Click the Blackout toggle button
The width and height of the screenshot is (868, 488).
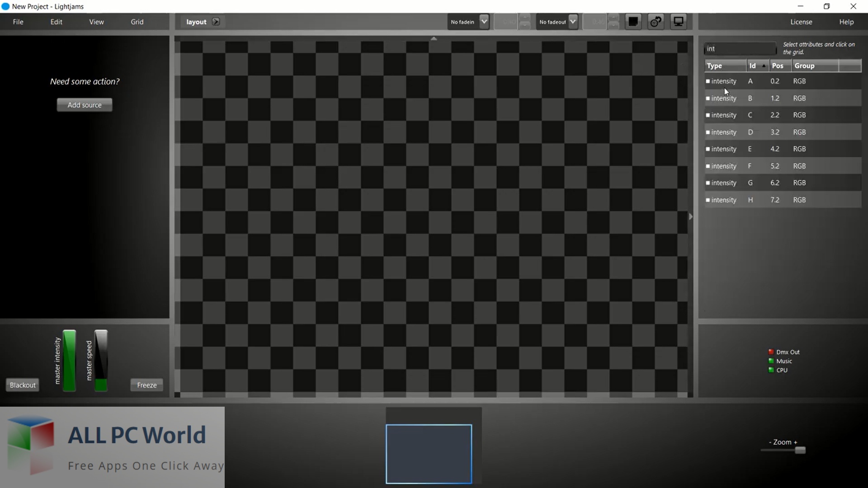[x=22, y=385]
